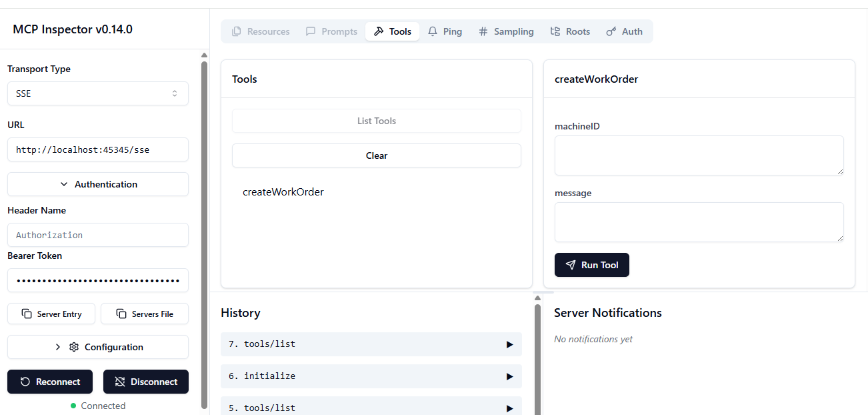Expand history entry 7. tools/list
This screenshot has height=415, width=868.
point(371,344)
